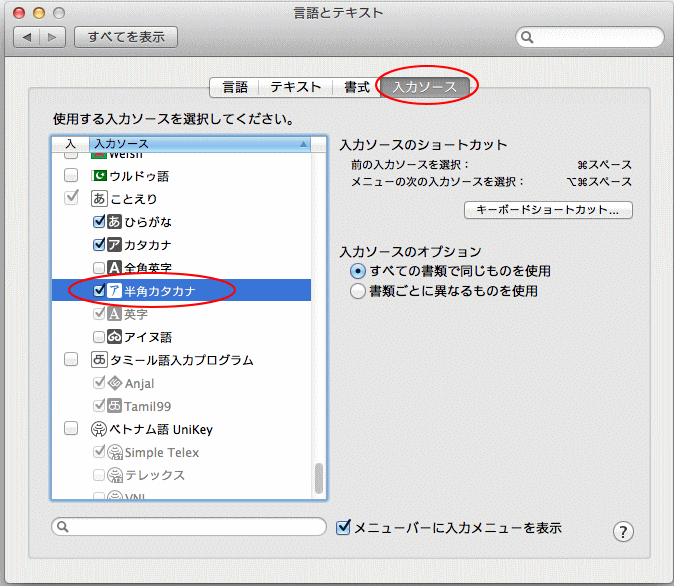Click the forward arrow in toolbar
The image size is (674, 586).
click(x=52, y=37)
